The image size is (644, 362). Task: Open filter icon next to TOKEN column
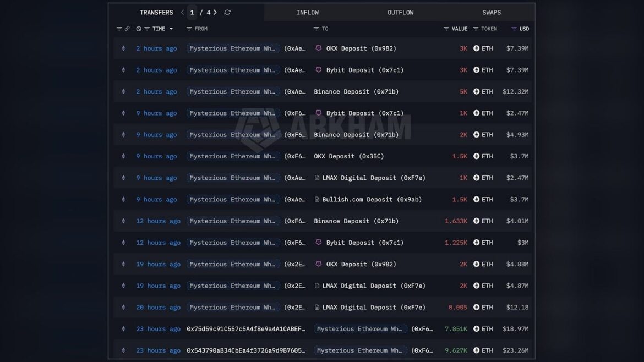point(476,29)
